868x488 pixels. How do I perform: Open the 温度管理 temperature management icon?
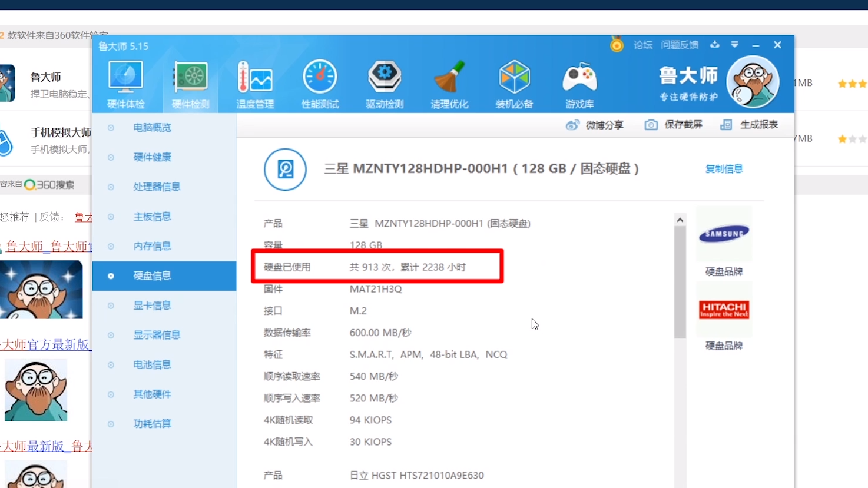(x=255, y=84)
